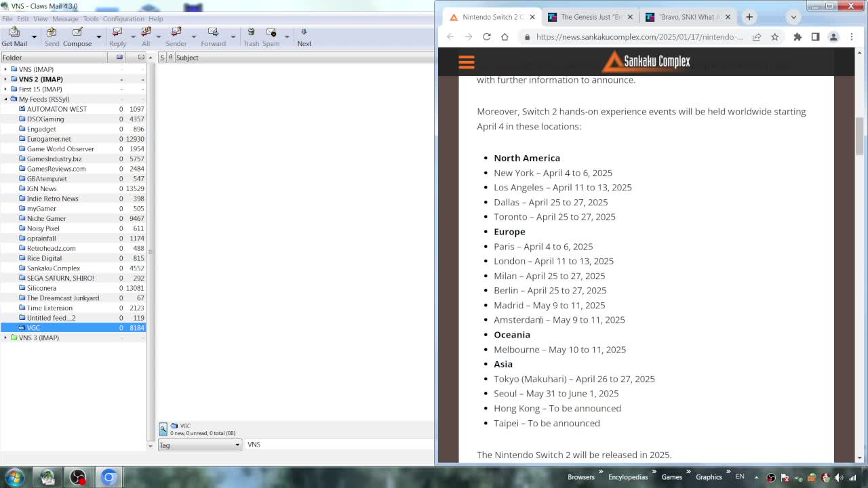Open the browser tab search dropdown
Viewport: 868px width, 488px height.
(793, 17)
